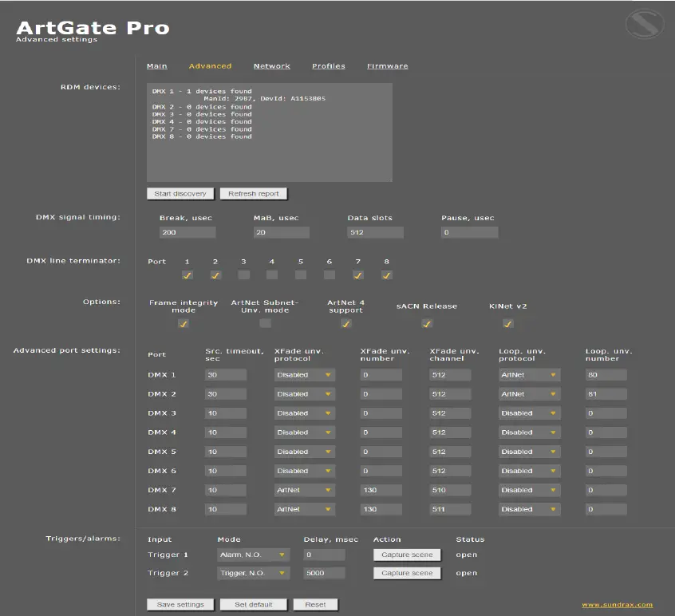675x616 pixels.
Task: Open DMX 8 Loop unv. protocol dropdown
Action: point(530,509)
